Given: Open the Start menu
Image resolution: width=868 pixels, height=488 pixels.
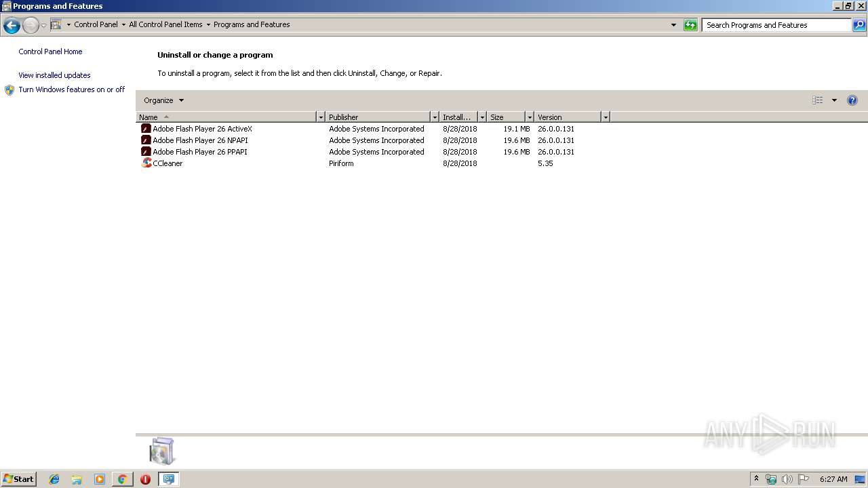Looking at the screenshot, I should click(x=19, y=479).
